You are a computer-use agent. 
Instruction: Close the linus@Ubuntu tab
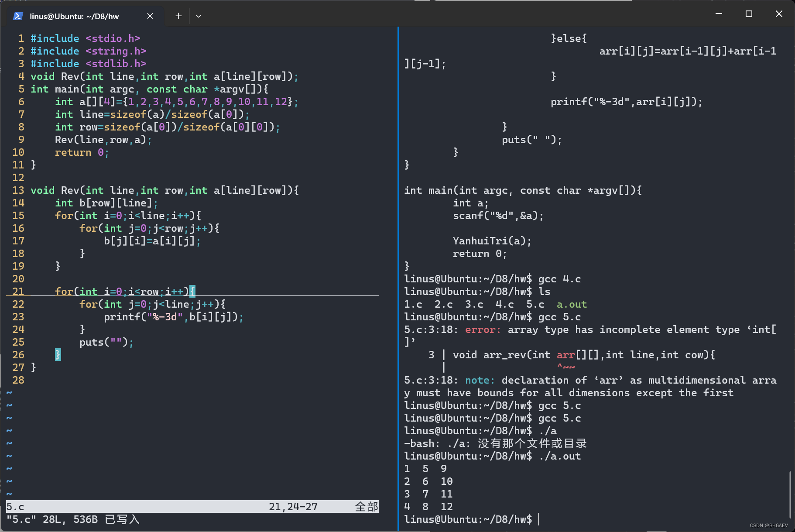[150, 16]
